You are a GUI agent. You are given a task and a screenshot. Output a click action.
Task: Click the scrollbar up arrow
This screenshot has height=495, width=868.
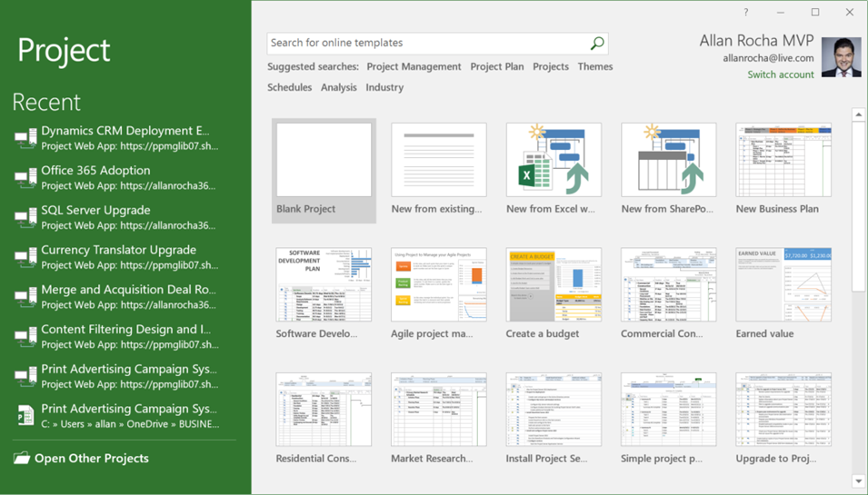pos(859,114)
